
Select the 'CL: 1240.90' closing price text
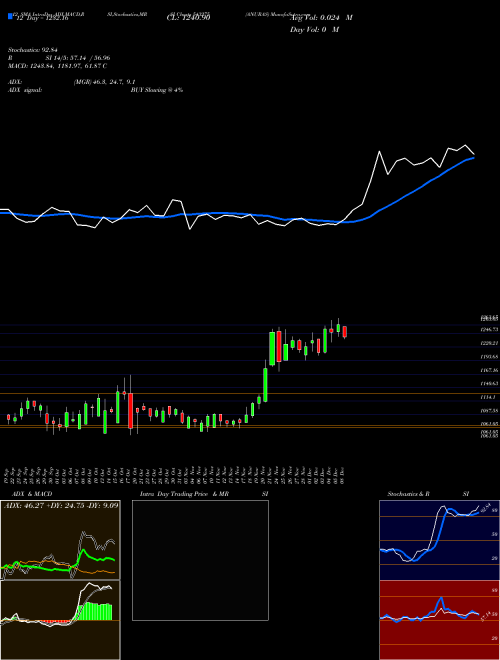[189, 18]
